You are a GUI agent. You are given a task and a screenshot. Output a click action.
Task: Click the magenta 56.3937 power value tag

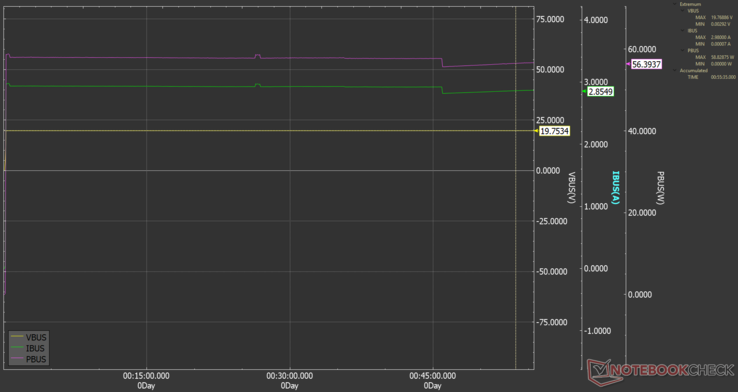click(646, 64)
